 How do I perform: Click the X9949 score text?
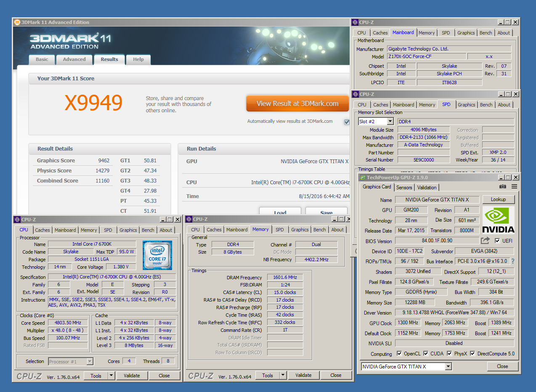point(93,103)
